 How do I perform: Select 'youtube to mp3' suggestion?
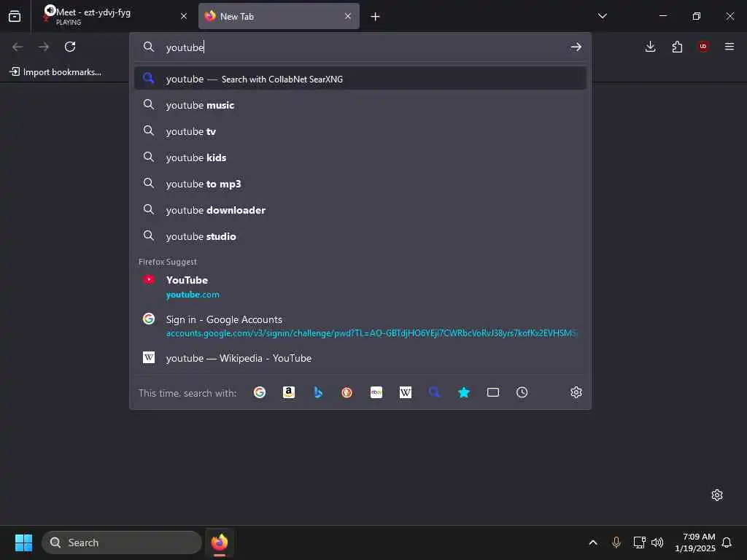coord(360,183)
